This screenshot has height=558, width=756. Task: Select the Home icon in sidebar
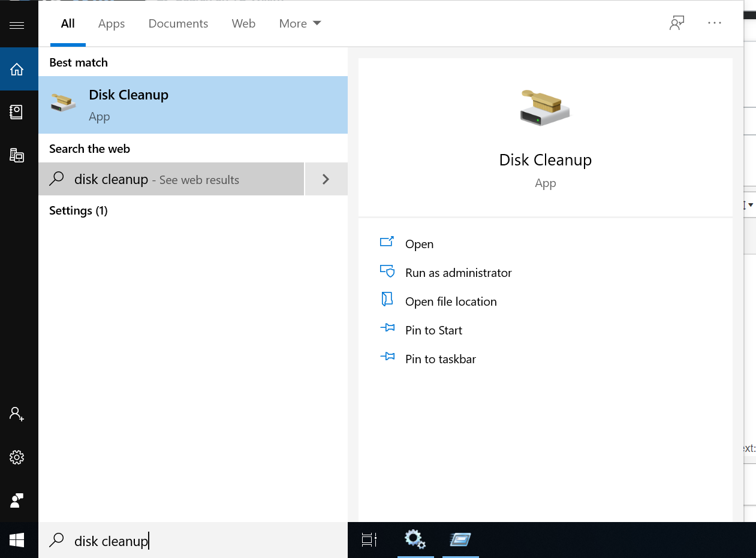(x=17, y=70)
